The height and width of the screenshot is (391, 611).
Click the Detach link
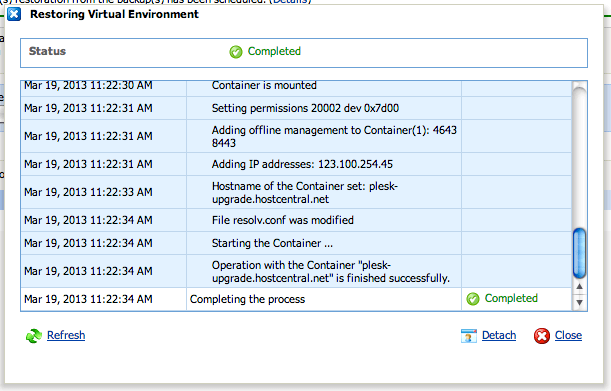pos(499,335)
